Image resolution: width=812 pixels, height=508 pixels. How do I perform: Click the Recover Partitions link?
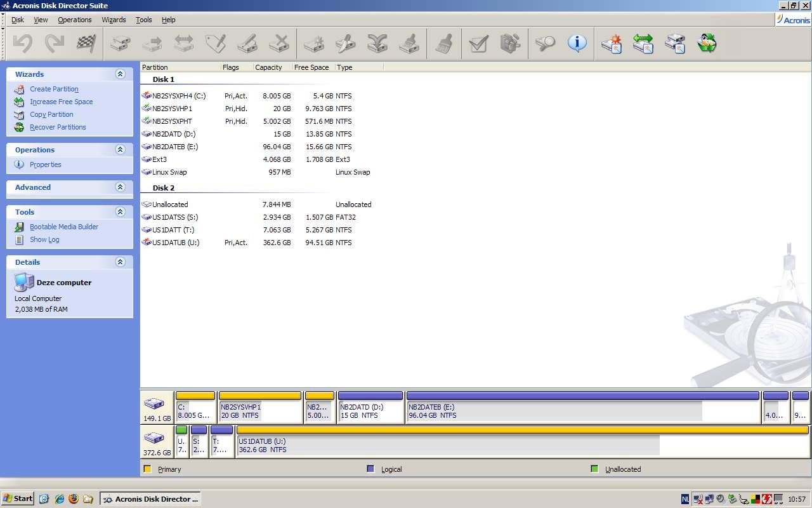tap(58, 127)
